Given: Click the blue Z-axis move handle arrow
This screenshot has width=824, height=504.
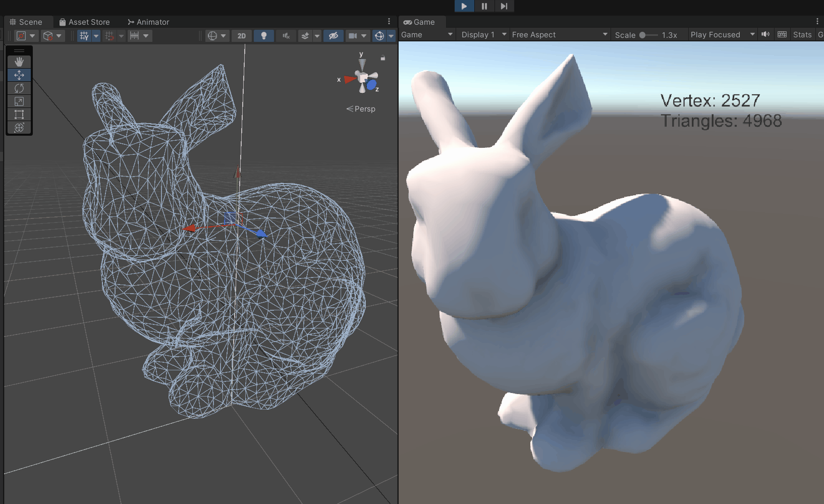Looking at the screenshot, I should (260, 234).
